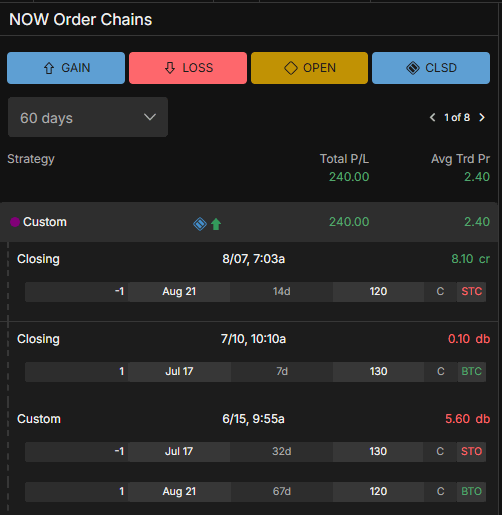Click the blue closed-chain diamond icon
Image resolution: width=502 pixels, height=515 pixels.
pos(200,224)
